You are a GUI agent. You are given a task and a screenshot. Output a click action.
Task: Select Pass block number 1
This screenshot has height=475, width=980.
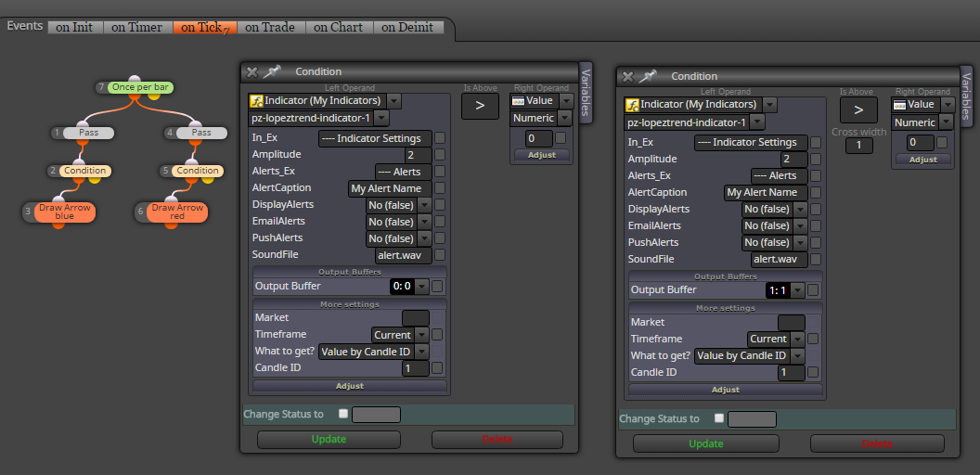(88, 133)
